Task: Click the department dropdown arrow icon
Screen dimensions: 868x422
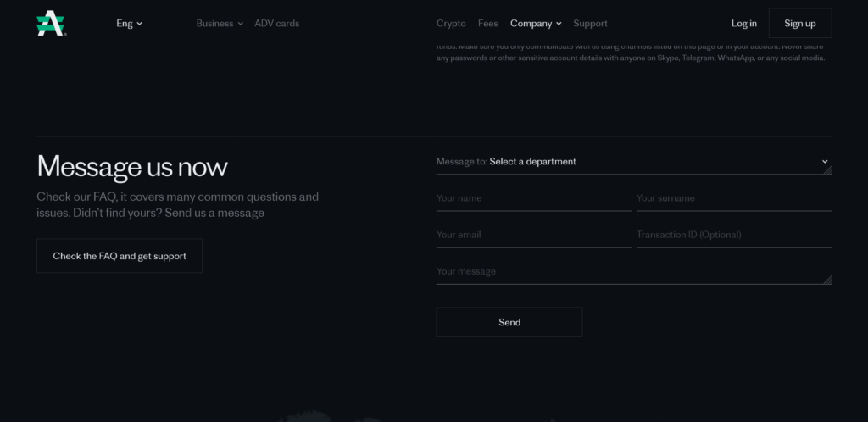Action: 825,162
